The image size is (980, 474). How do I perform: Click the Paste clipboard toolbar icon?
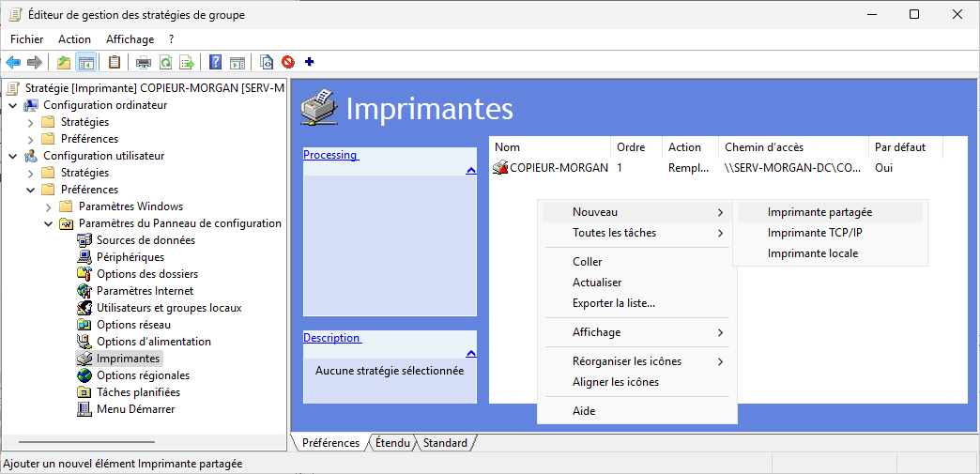coord(115,63)
